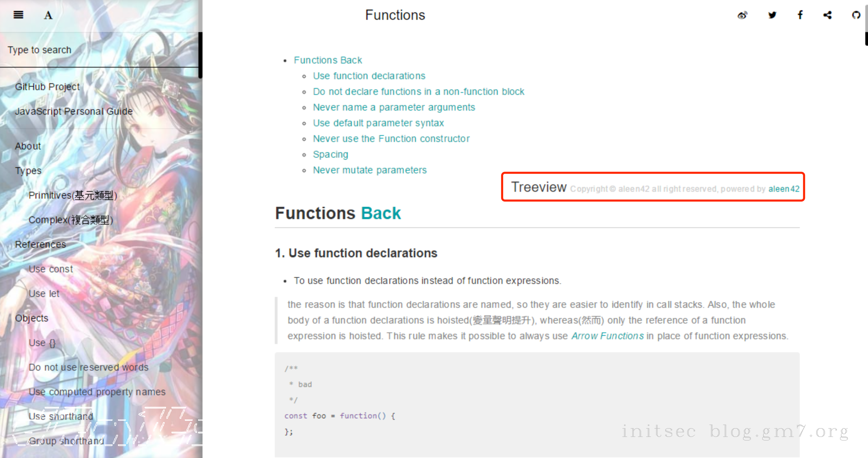Share page on Twitter
Image resolution: width=868 pixels, height=458 pixels.
click(x=772, y=15)
